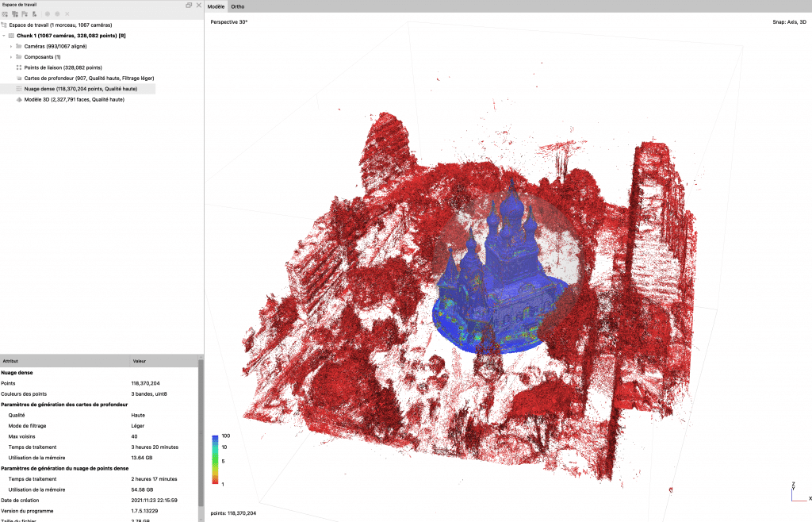Click the 2 heures 17 minutes value
Image resolution: width=812 pixels, height=522 pixels.
[155, 479]
